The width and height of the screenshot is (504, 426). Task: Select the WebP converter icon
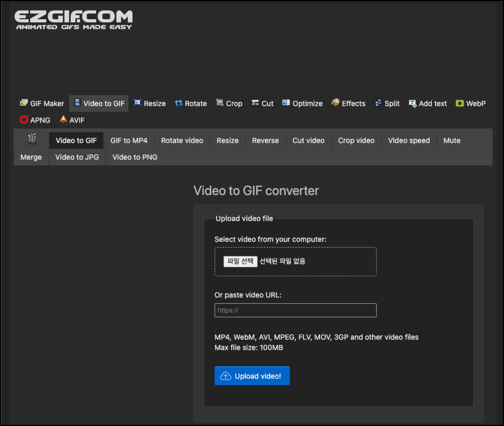(460, 103)
